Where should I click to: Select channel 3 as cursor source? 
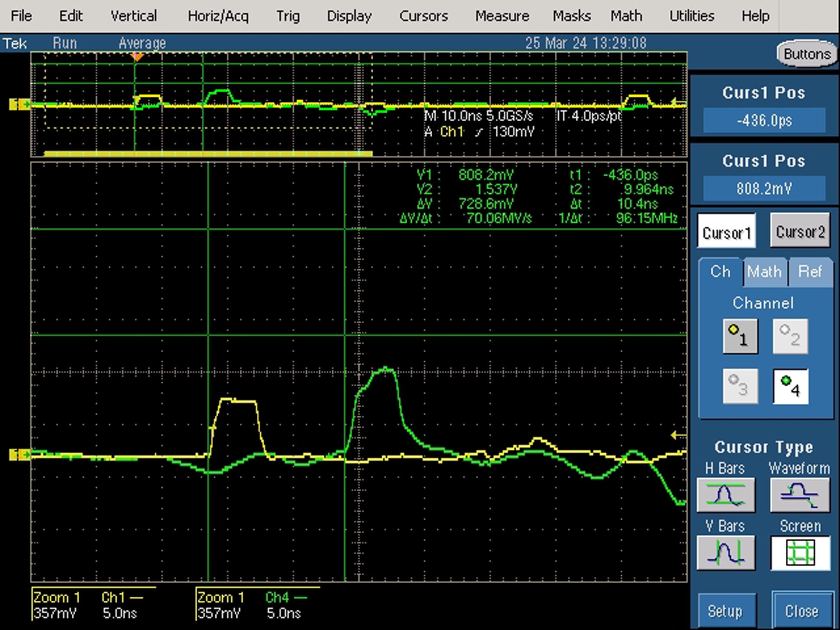[740, 386]
